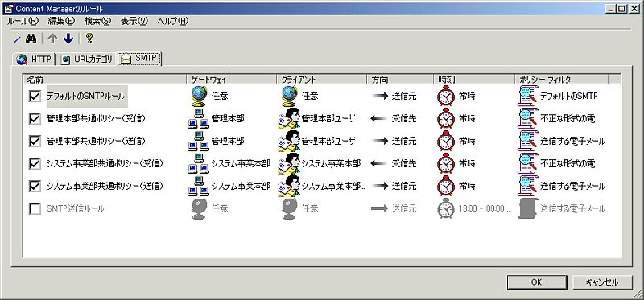Click clock icon in システム事業部共通ポリシー(受信) row
Viewport: 644px width, 300px height.
click(446, 164)
